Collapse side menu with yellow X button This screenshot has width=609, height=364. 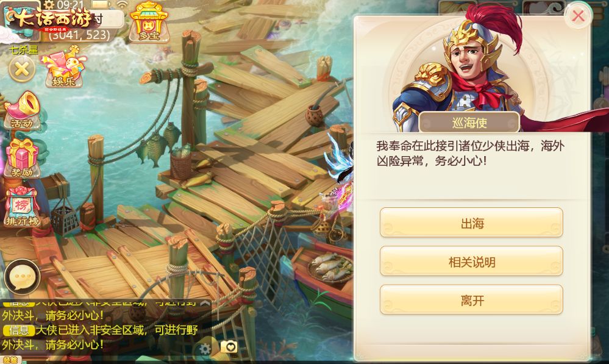pos(22,69)
